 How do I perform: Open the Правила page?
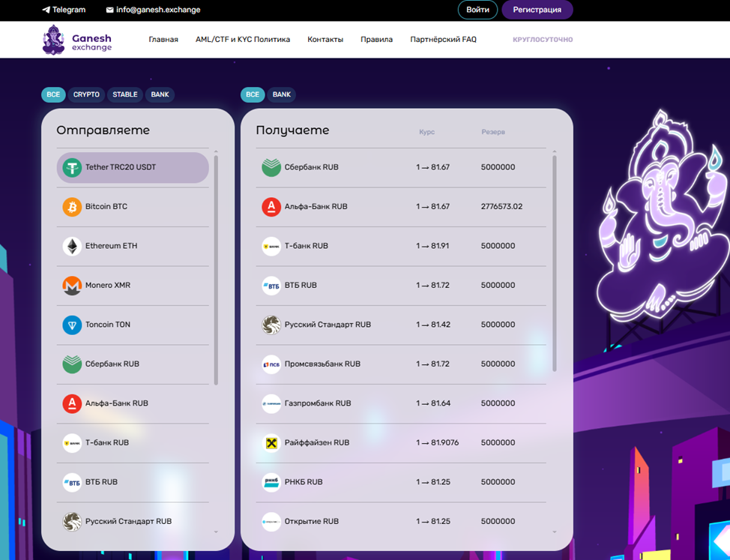[x=377, y=40]
